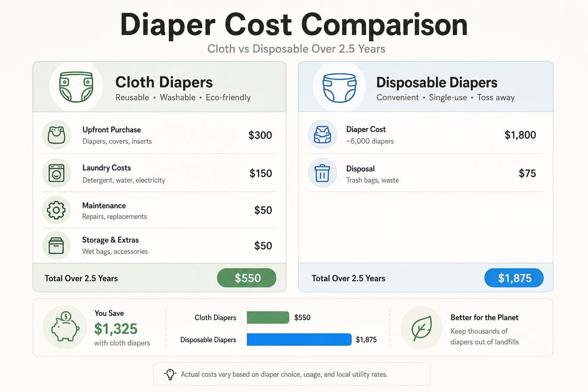Click the Disposable Diapers chart label
Image resolution: width=588 pixels, height=392 pixels.
(x=208, y=340)
